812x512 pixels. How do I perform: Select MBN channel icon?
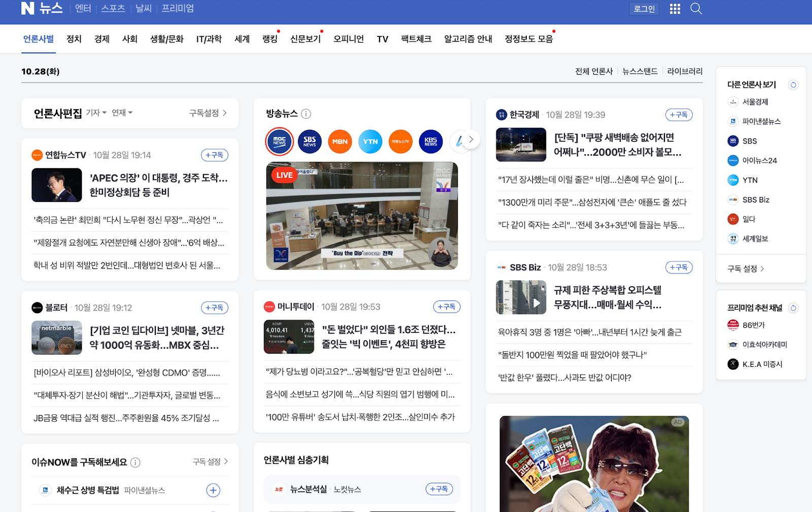point(340,142)
